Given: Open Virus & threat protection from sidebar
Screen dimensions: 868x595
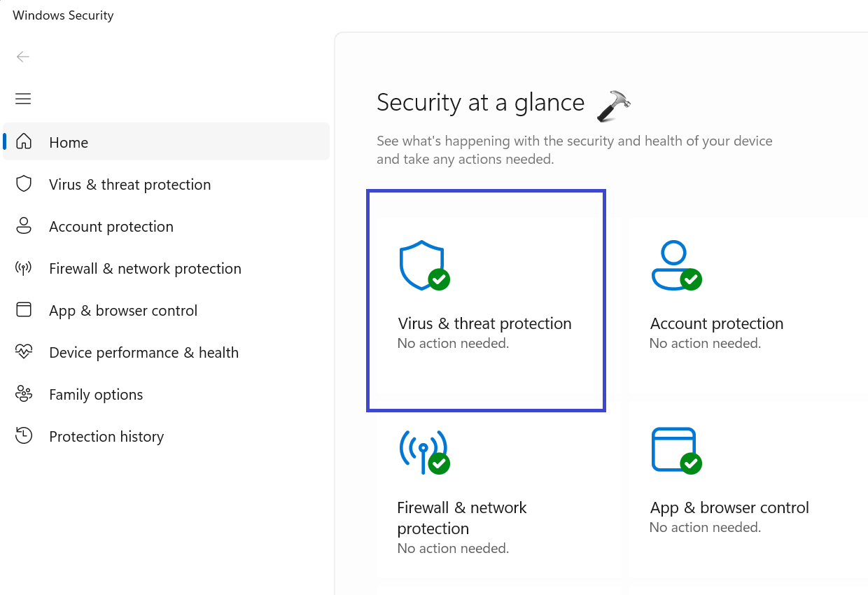Looking at the screenshot, I should pyautogui.click(x=129, y=185).
